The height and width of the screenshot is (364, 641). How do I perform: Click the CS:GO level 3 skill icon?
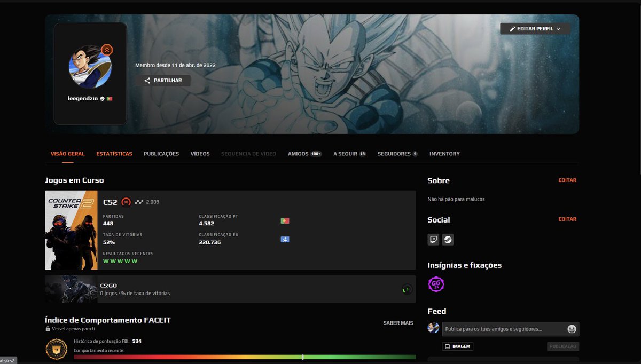point(407,289)
